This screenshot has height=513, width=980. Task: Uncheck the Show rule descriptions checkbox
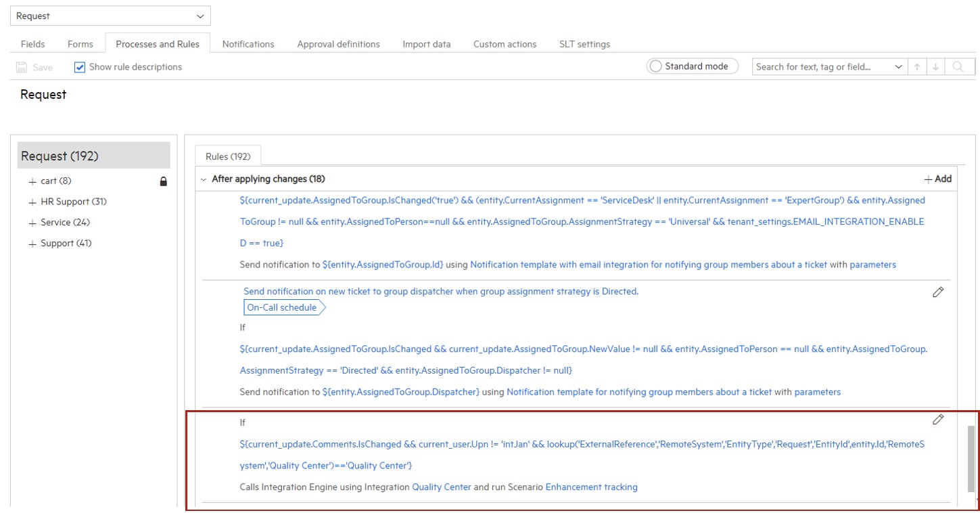tap(79, 66)
